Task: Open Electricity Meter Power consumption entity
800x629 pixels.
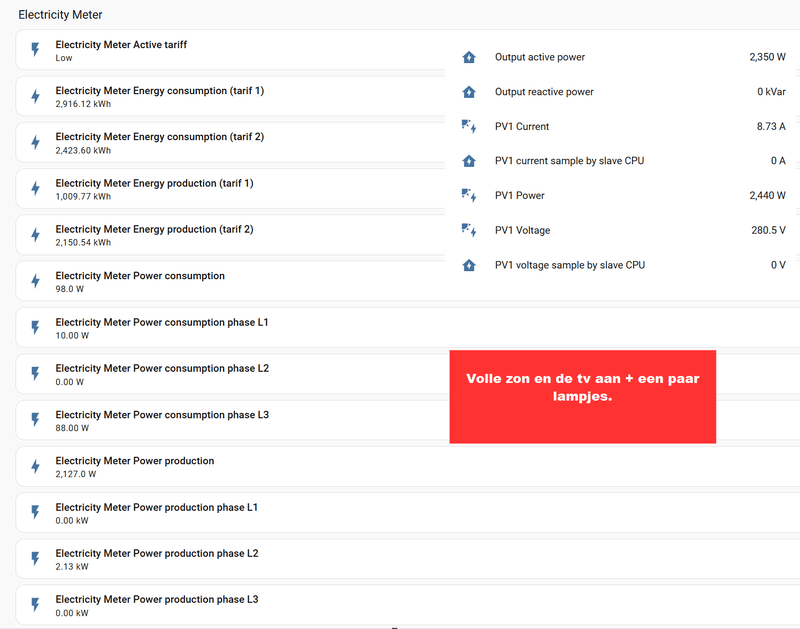Action: pyautogui.click(x=140, y=281)
